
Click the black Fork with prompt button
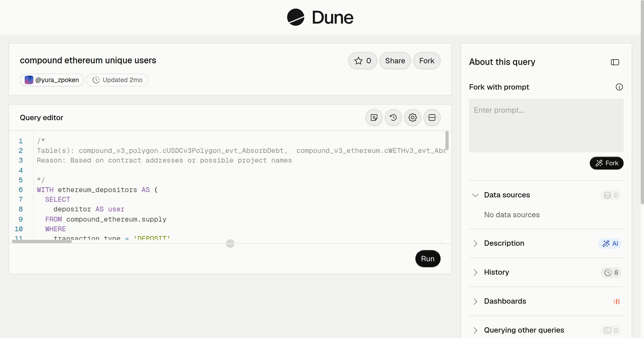[x=606, y=163]
